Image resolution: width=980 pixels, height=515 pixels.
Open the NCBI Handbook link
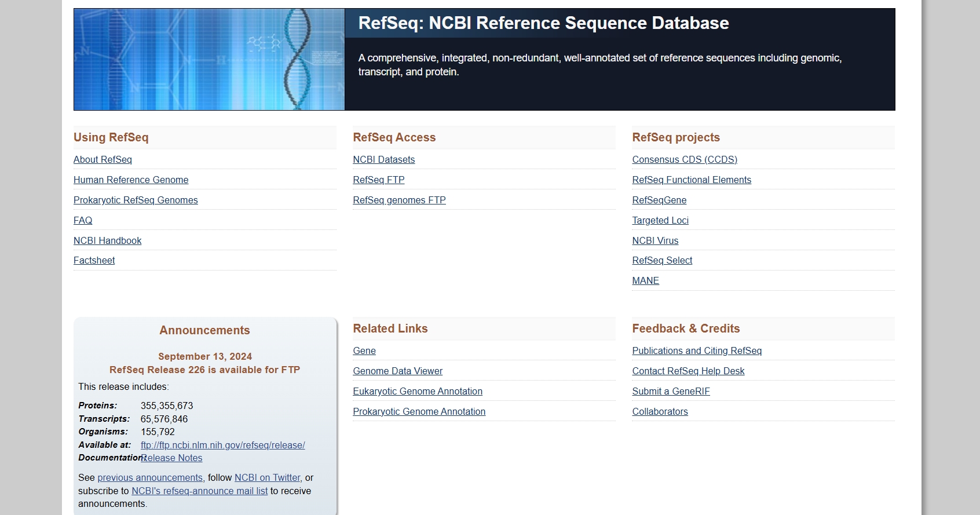[107, 240]
